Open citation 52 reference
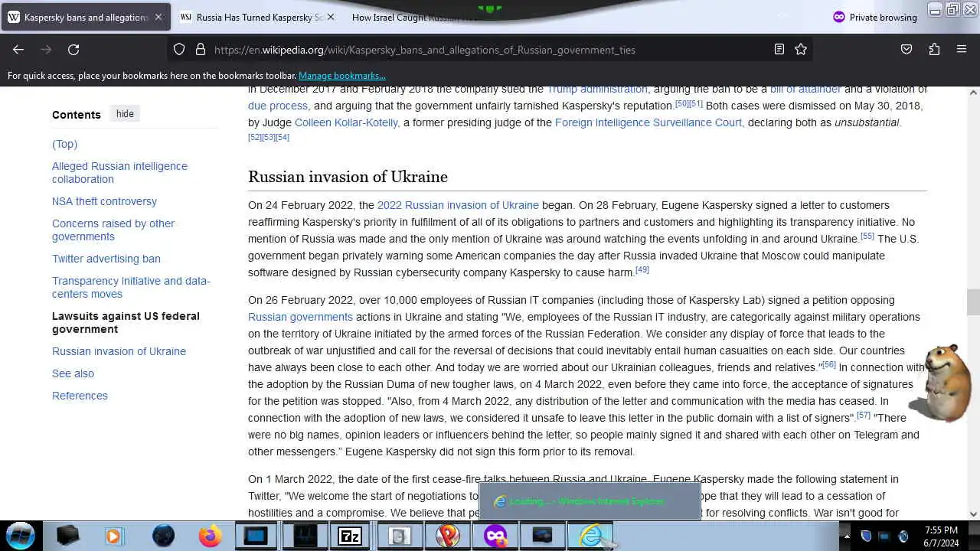The image size is (980, 551). click(x=255, y=137)
